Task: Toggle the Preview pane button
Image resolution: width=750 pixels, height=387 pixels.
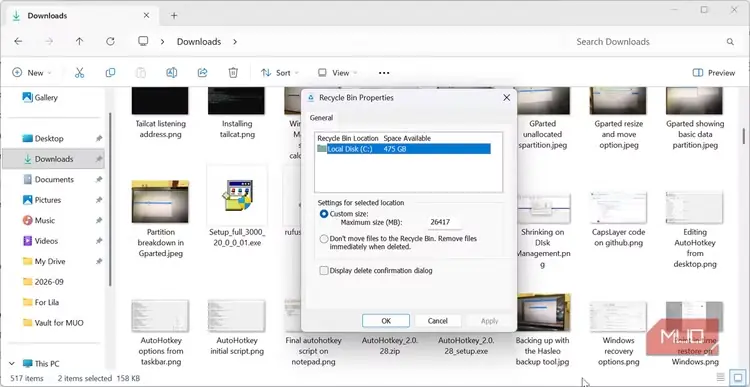Action: coord(714,73)
